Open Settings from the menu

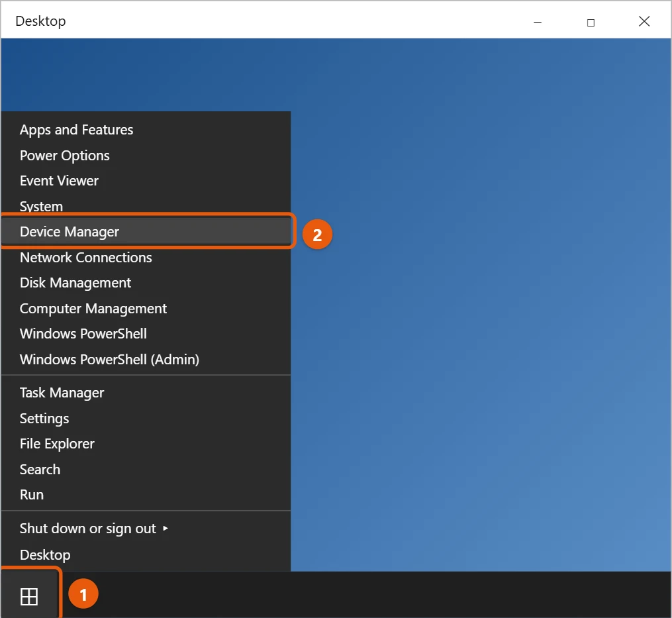point(146,418)
